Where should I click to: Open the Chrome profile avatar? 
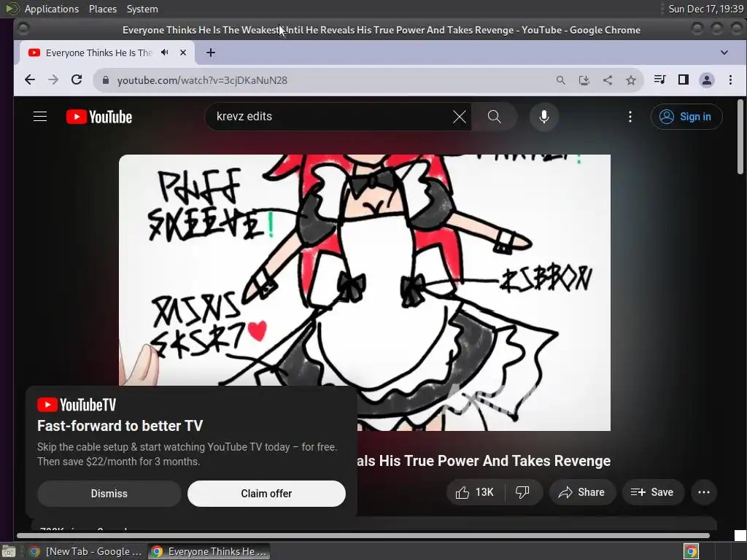pyautogui.click(x=706, y=80)
